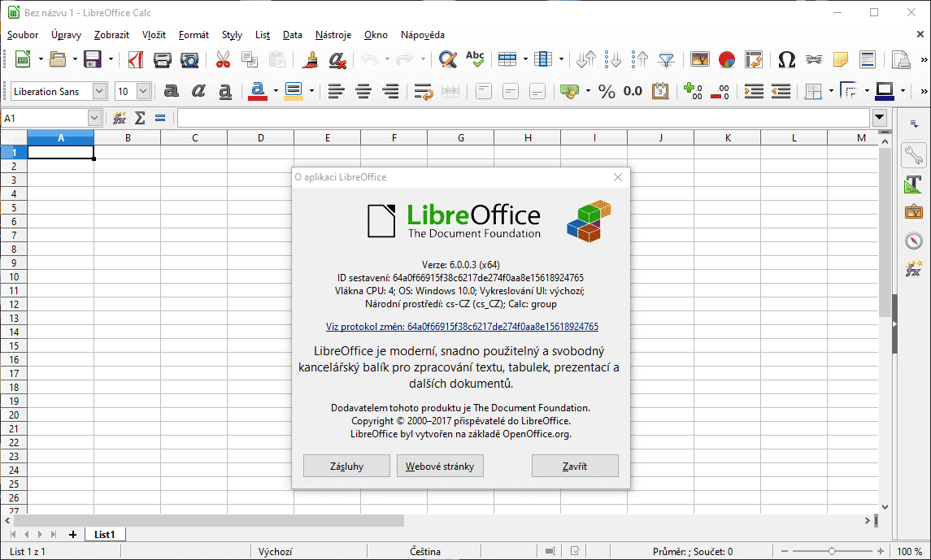This screenshot has height=560, width=931.
Task: Open the Nástroje menu
Action: 333,35
